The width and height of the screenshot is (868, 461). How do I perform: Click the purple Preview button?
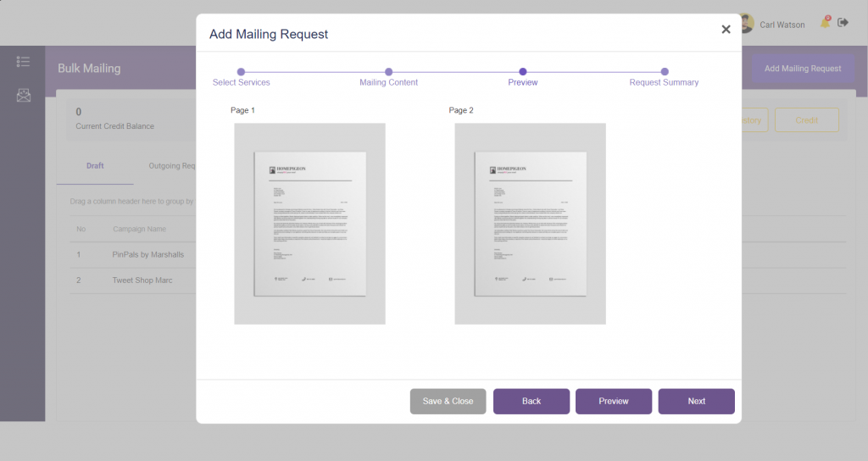614,401
